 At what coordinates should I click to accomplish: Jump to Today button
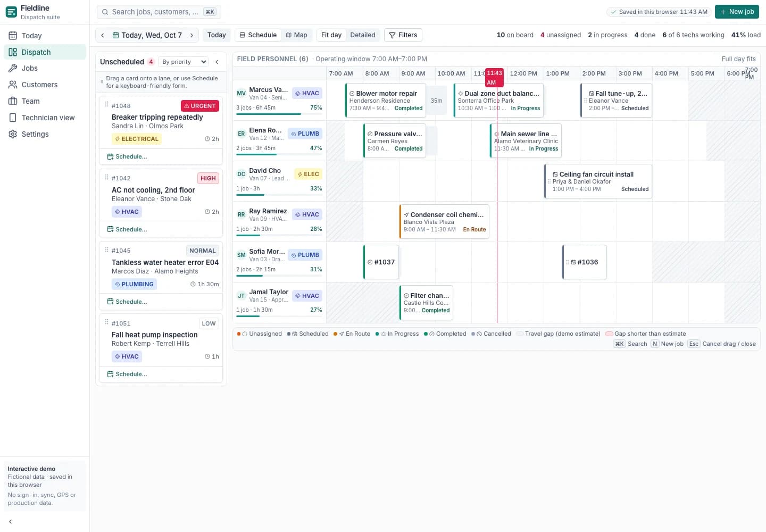click(217, 35)
